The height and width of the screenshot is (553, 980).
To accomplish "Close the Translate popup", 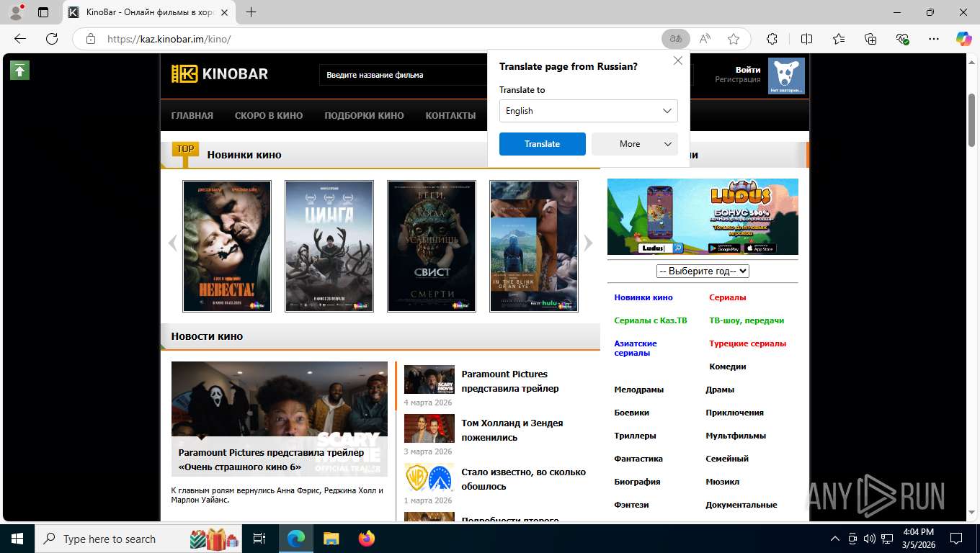I will tap(678, 61).
